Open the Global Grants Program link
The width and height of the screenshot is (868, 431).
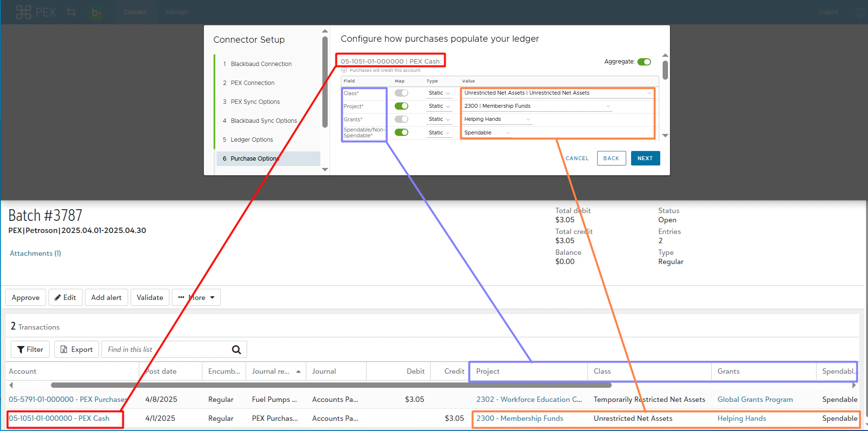click(755, 399)
